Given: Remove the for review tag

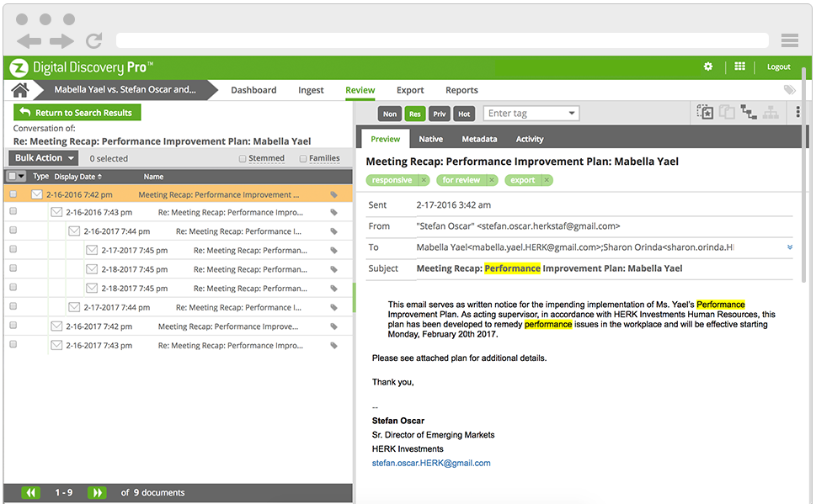Looking at the screenshot, I should pyautogui.click(x=491, y=180).
